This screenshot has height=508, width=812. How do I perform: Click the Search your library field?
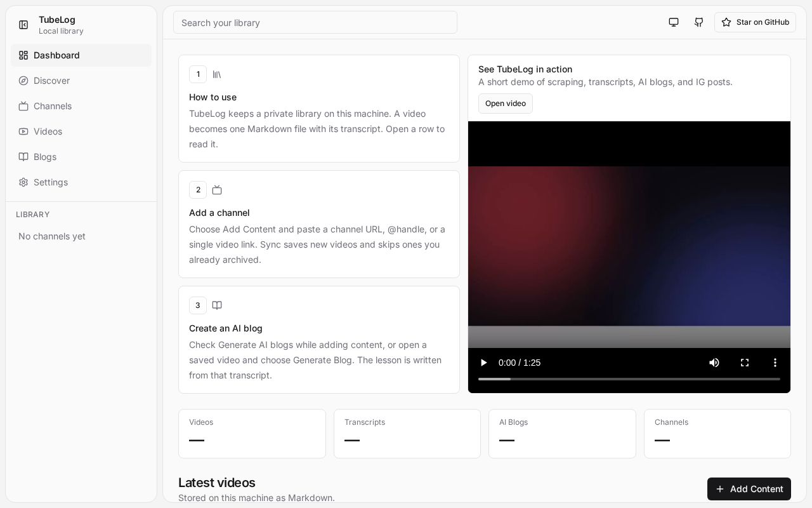click(x=315, y=22)
